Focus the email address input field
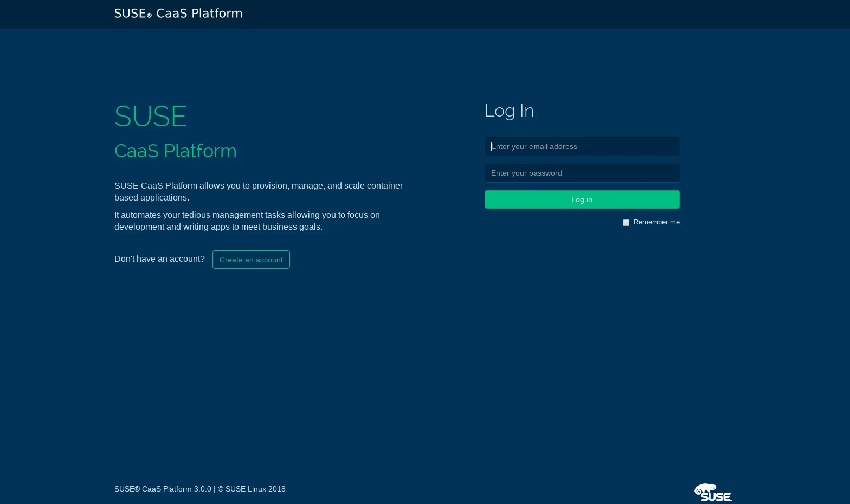 point(582,146)
